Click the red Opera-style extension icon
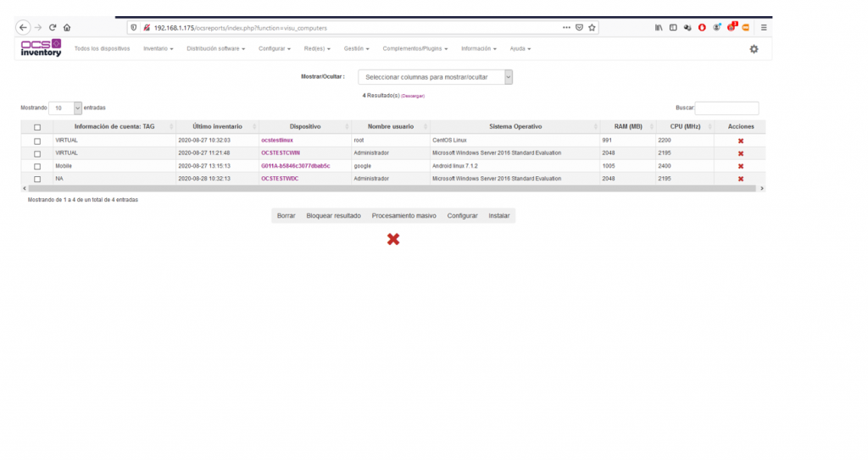This screenshot has height=460, width=868. (x=702, y=28)
